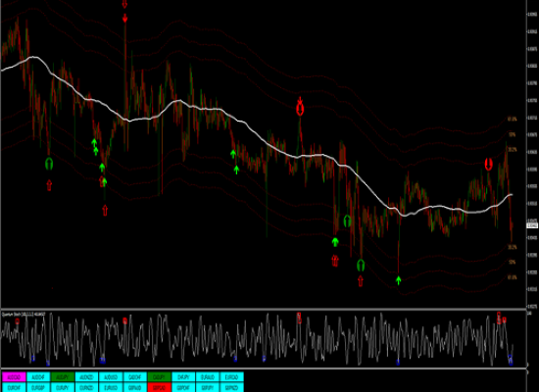Open the magenta AUDCAD symbol button
539x392 pixels.
14,377
